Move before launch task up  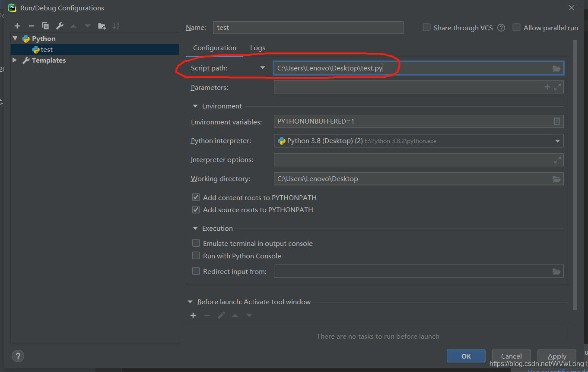pyautogui.click(x=235, y=315)
